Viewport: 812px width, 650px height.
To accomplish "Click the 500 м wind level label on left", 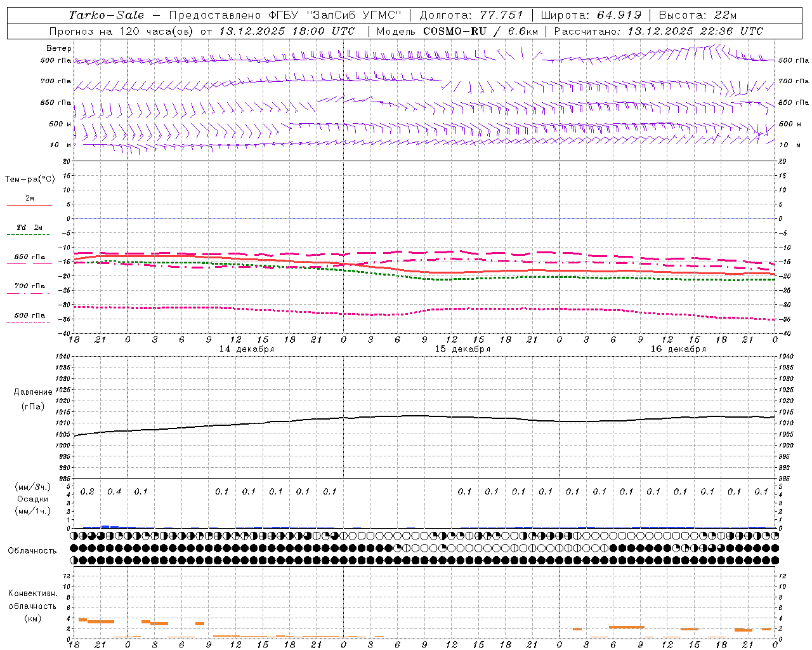I will [x=60, y=124].
